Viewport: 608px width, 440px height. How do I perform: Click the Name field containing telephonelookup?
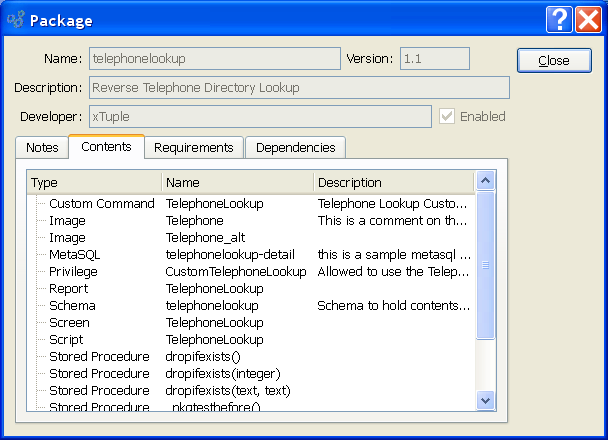(x=214, y=59)
